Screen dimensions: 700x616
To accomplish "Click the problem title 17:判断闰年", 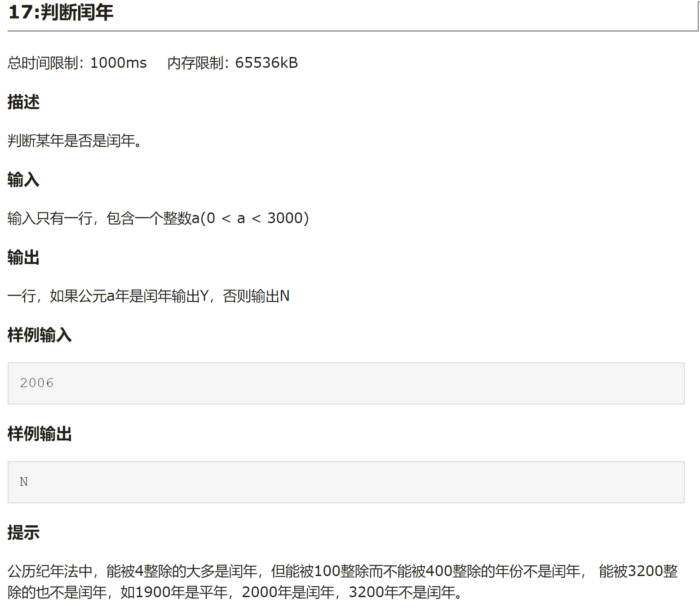I will click(x=58, y=13).
